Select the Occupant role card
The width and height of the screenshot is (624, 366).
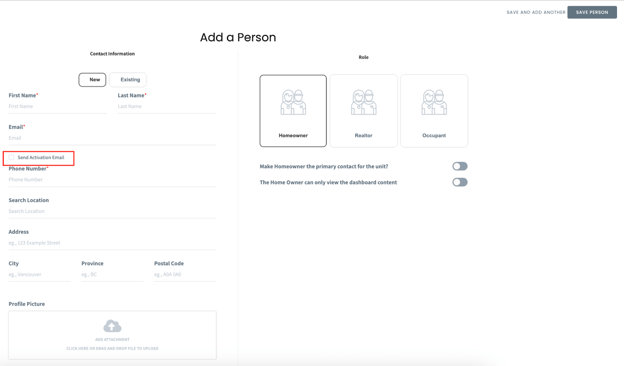pos(434,111)
